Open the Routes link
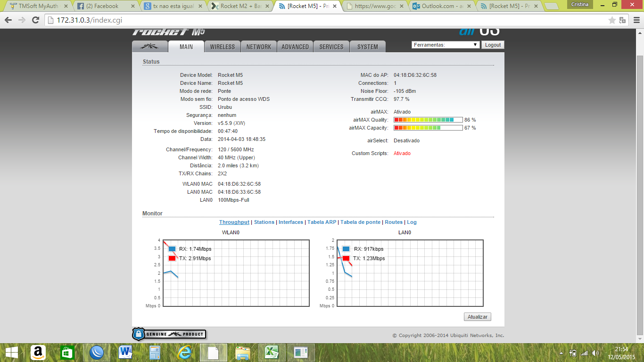644x362 pixels. (394, 222)
